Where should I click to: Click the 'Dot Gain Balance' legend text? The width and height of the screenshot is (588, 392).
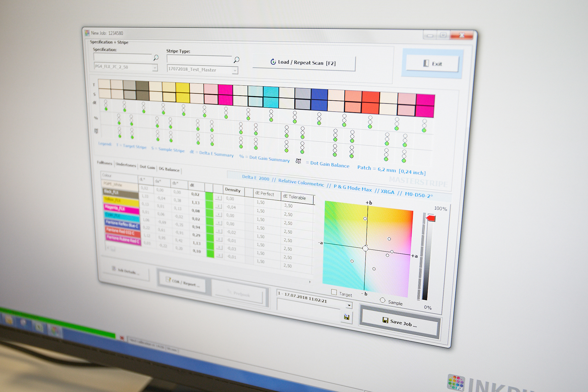coord(330,164)
